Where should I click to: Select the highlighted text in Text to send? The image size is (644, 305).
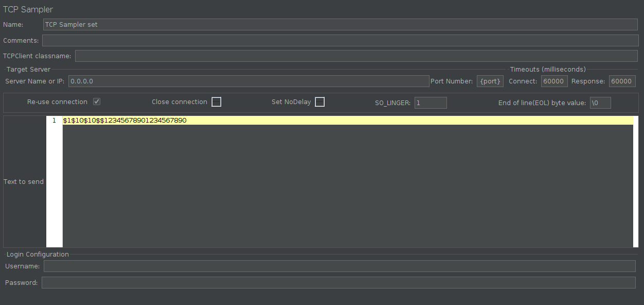click(123, 120)
